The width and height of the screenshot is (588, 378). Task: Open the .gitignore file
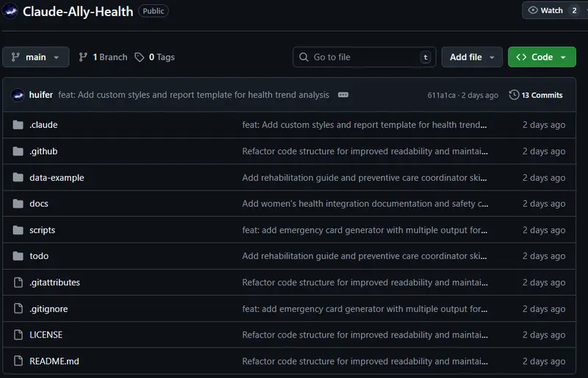49,309
